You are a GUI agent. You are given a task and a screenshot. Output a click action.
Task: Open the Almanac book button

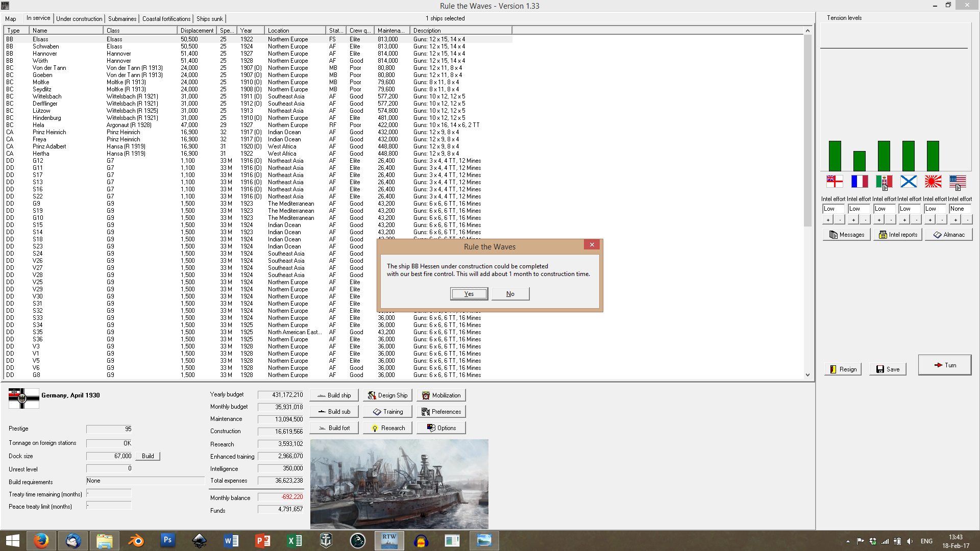coord(949,235)
